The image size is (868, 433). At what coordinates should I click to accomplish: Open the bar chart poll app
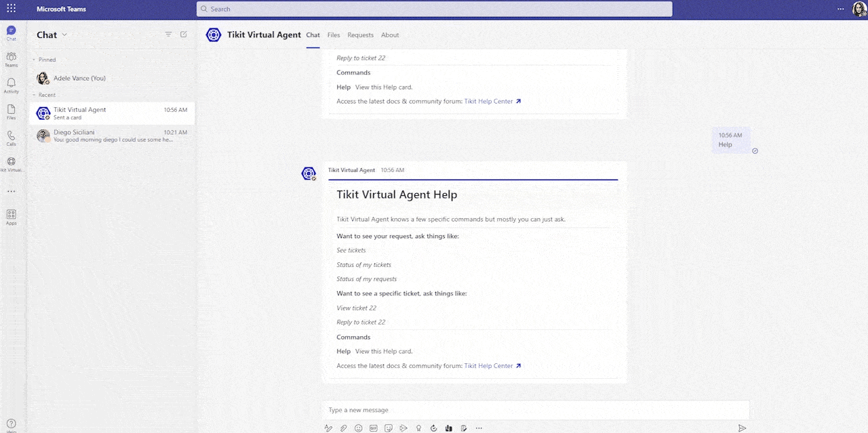click(449, 428)
